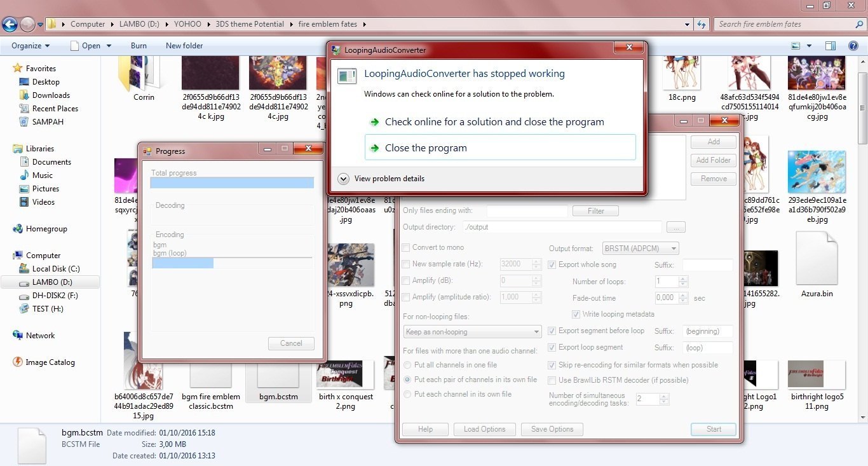Click the Start button in the converter
This screenshot has width=868, height=466.
pos(714,429)
